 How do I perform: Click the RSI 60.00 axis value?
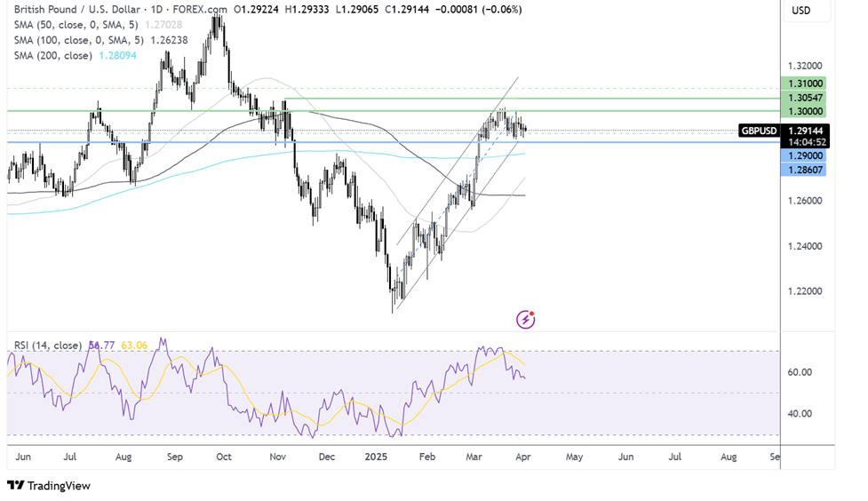click(x=800, y=372)
